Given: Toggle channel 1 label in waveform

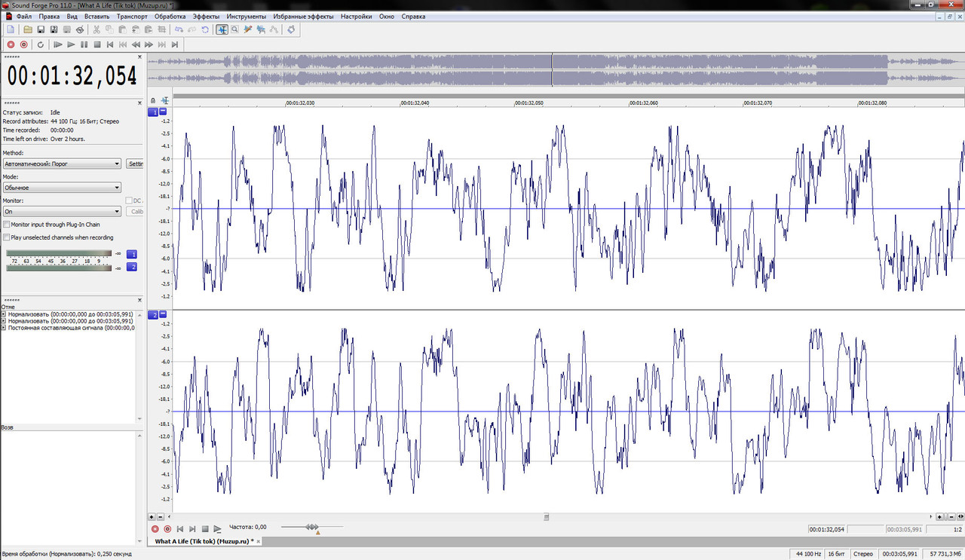Looking at the screenshot, I should tap(153, 112).
